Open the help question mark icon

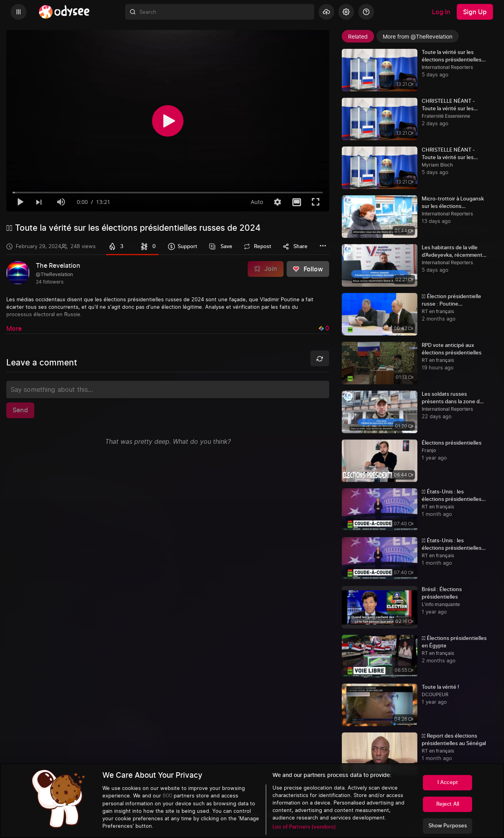click(366, 12)
